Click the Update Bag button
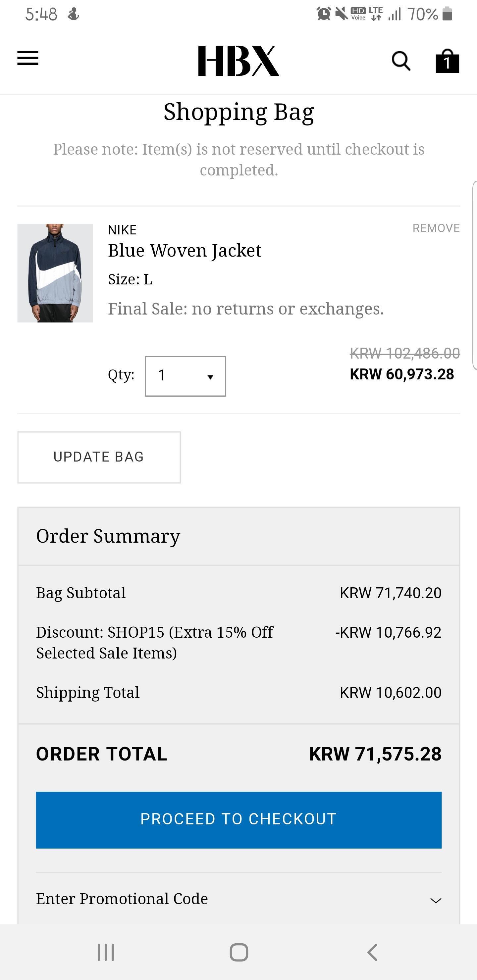Image resolution: width=477 pixels, height=980 pixels. pos(99,457)
